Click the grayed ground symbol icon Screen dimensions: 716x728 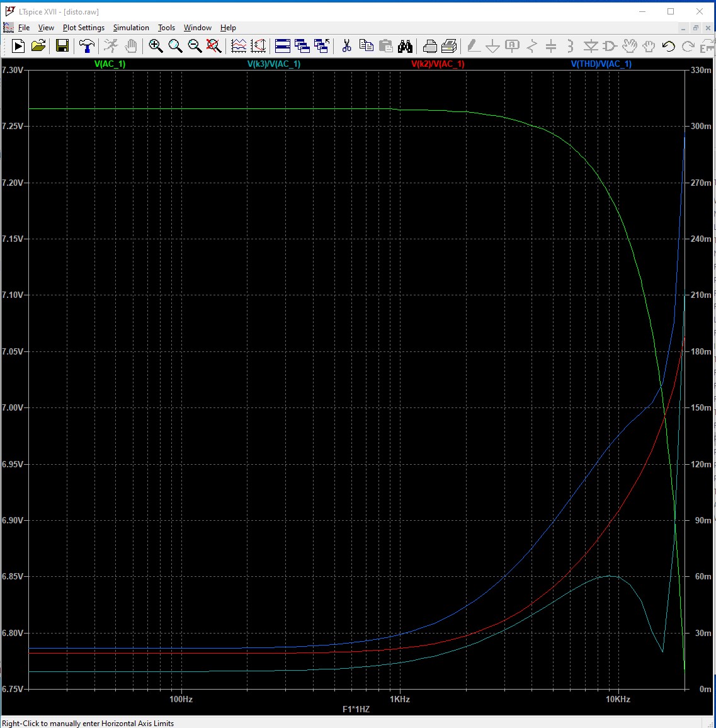(x=492, y=45)
